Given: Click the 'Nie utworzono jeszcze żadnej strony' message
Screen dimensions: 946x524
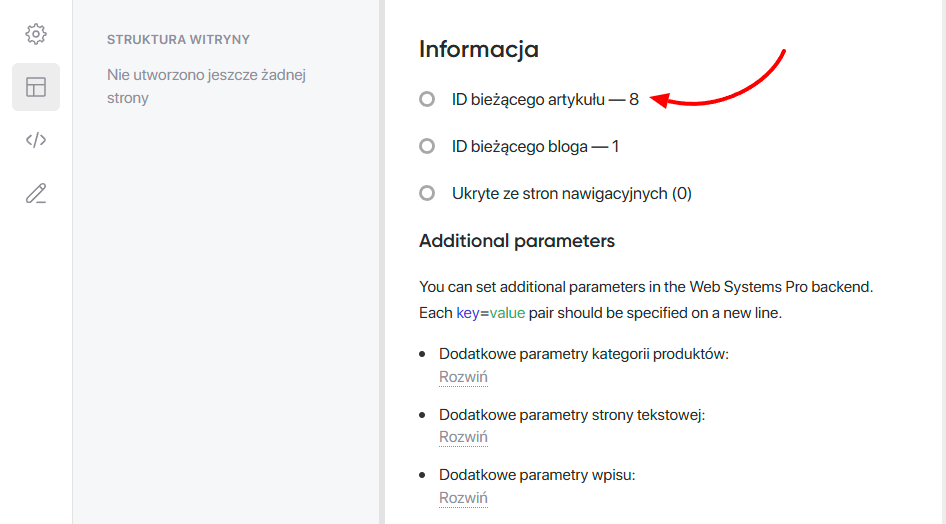Looking at the screenshot, I should click(x=205, y=86).
